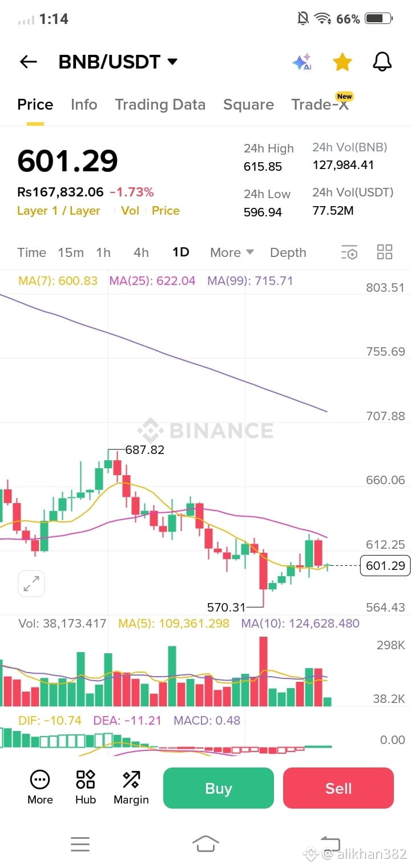This screenshot has width=411, height=868.
Task: Tap the back arrow icon
Action: (28, 62)
